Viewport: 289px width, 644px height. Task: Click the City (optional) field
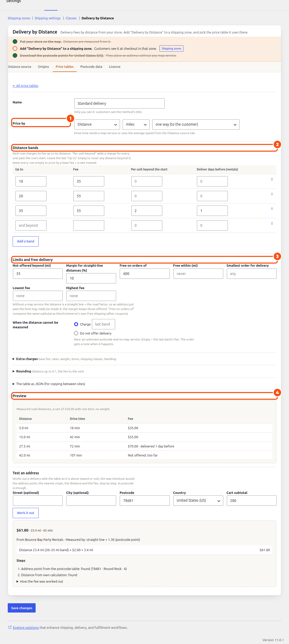pos(91,501)
